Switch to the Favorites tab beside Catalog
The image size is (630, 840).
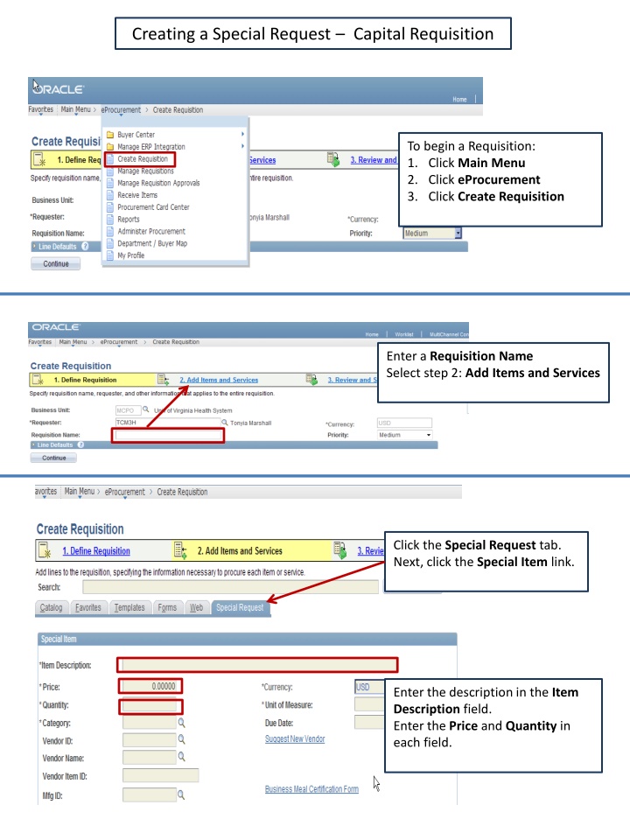pos(87,607)
